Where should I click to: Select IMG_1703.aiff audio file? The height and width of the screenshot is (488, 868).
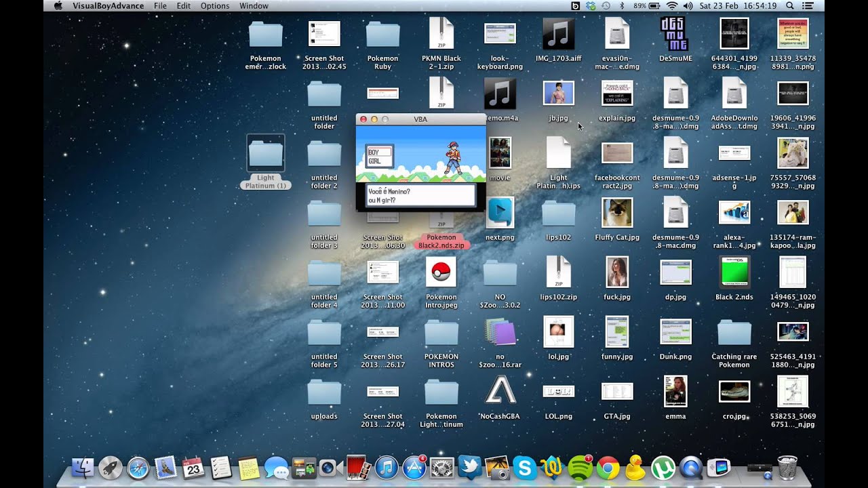pyautogui.click(x=558, y=41)
